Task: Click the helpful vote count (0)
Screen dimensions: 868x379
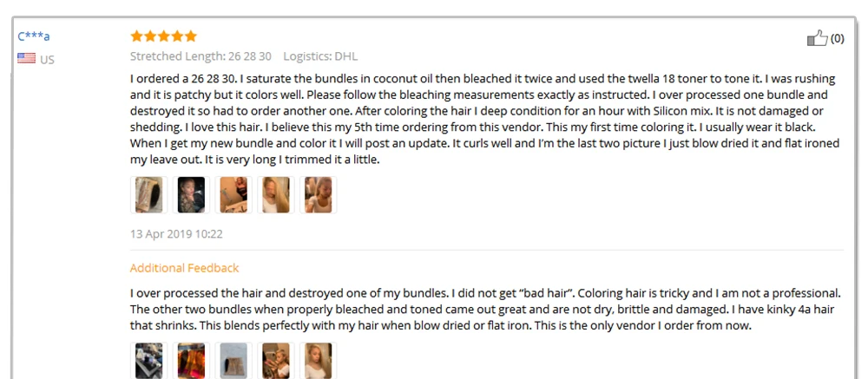Action: (837, 38)
